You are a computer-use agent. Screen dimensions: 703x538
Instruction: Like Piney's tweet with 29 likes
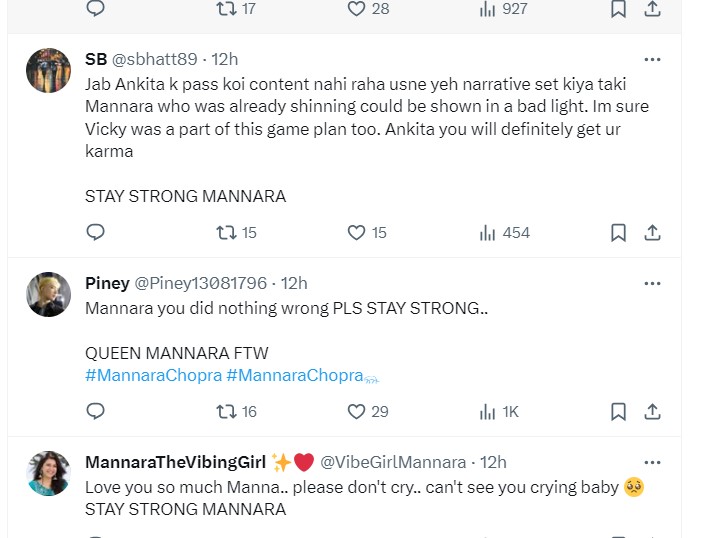pyautogui.click(x=356, y=411)
